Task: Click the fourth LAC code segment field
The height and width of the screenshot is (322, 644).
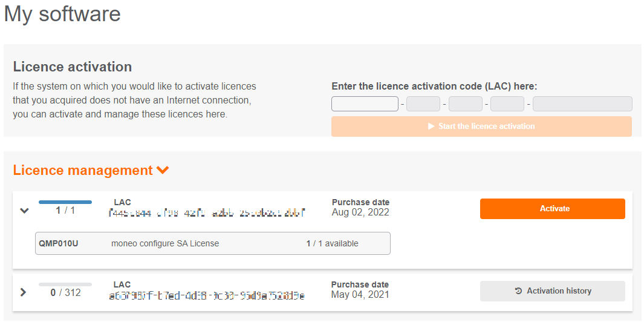Action: coord(507,104)
